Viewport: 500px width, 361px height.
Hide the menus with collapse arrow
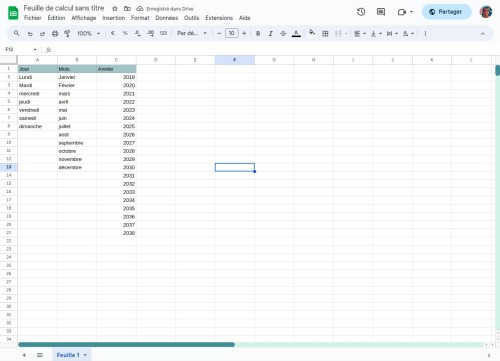pos(483,34)
